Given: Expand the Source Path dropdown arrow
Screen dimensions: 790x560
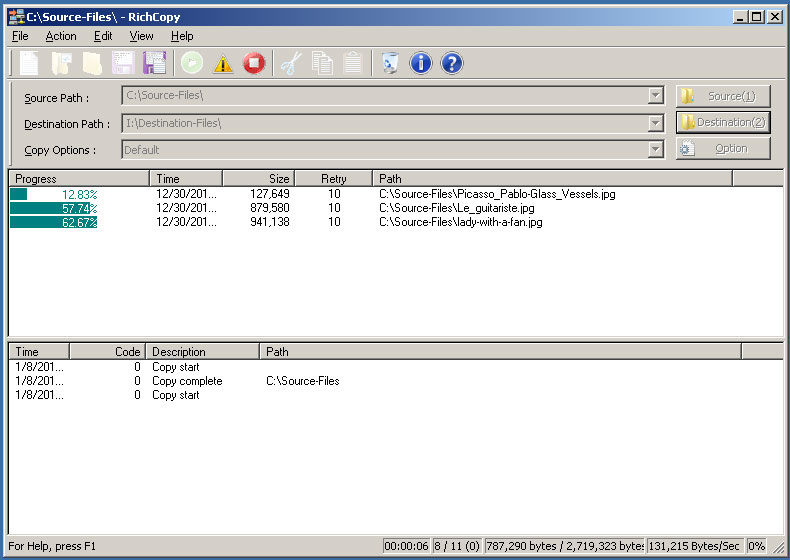Looking at the screenshot, I should [x=655, y=95].
